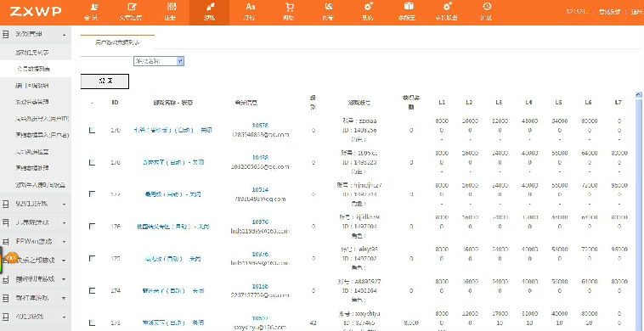Viewport: 644px width, 331px height.
Task: Open member link 10578 in row 179
Action: coord(260,126)
